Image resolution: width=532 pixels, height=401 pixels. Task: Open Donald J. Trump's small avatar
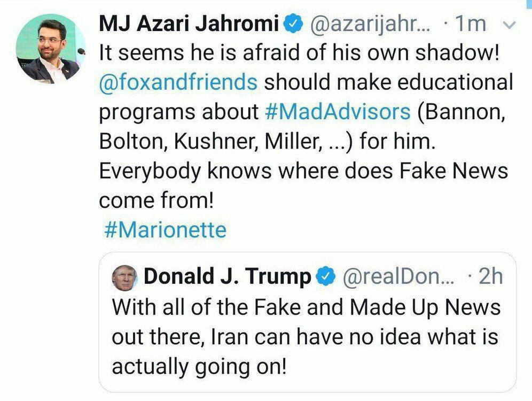124,277
